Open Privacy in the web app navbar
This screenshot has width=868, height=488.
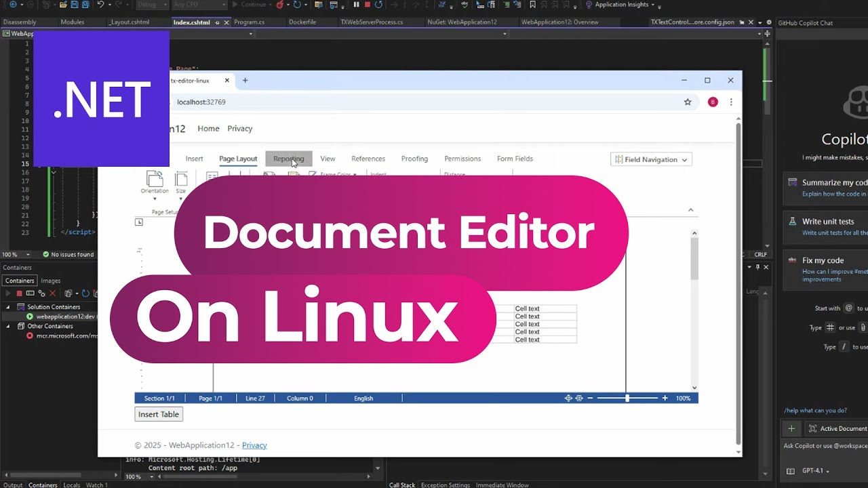click(239, 128)
